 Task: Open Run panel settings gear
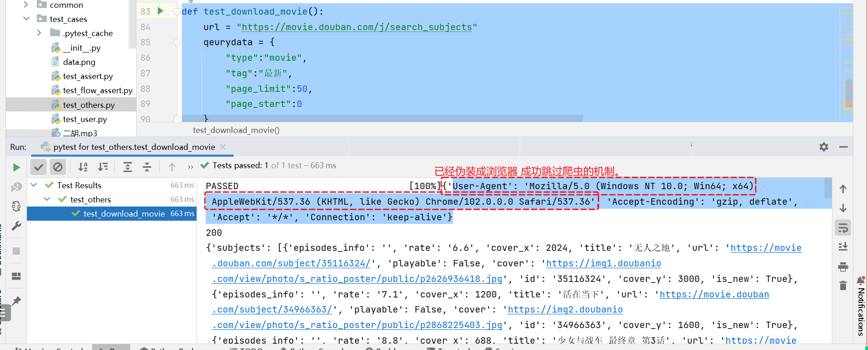point(824,147)
